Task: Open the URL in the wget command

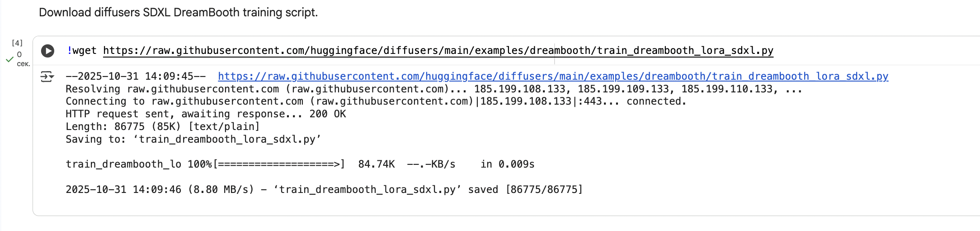Action: pos(438,51)
